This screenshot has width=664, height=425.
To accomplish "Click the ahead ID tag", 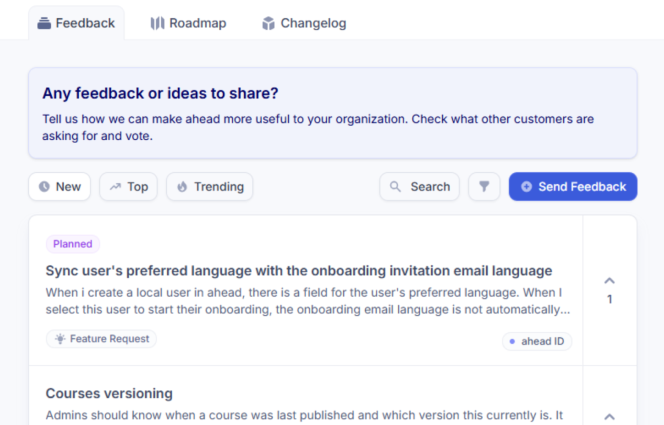I will (x=537, y=341).
